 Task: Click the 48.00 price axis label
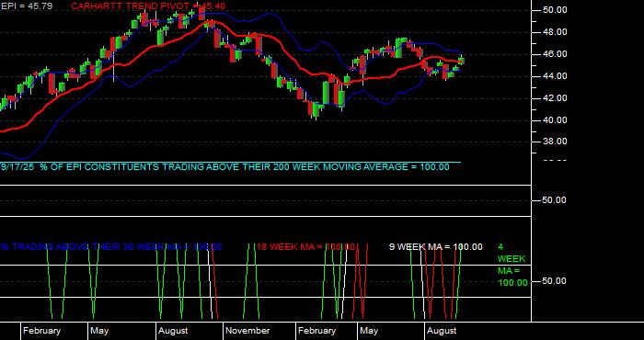555,32
